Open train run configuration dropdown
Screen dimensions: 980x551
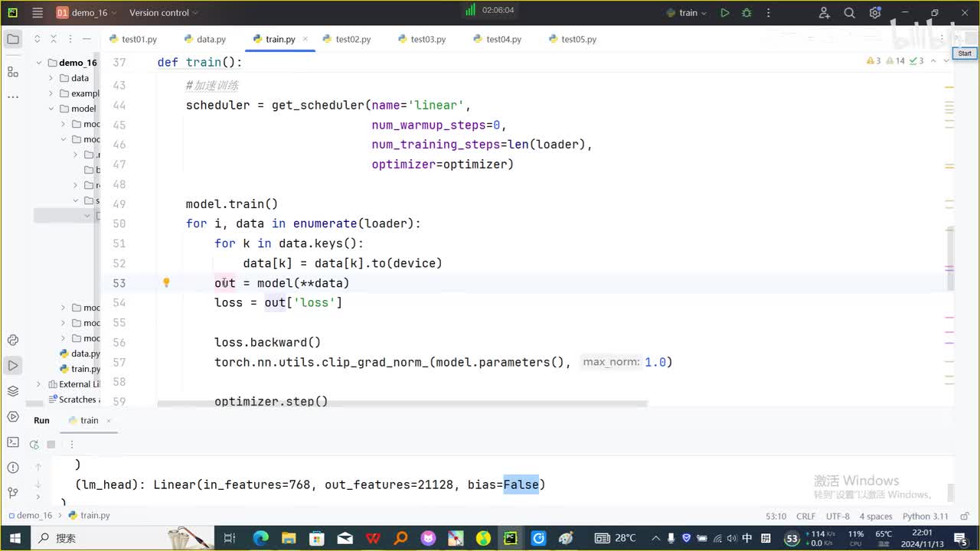pyautogui.click(x=688, y=13)
